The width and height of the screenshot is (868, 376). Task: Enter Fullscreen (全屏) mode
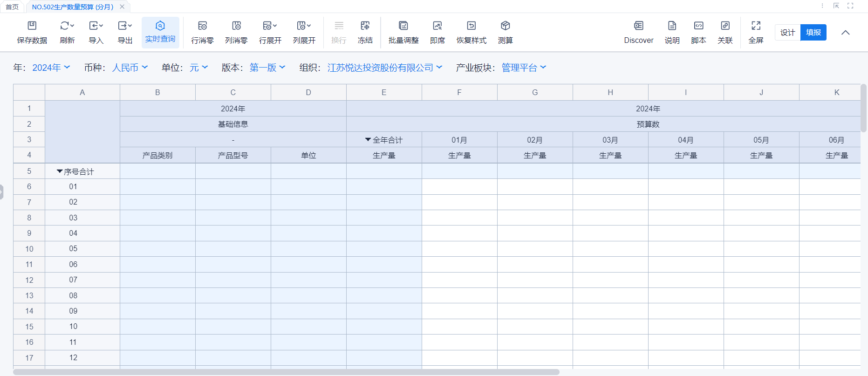click(756, 26)
